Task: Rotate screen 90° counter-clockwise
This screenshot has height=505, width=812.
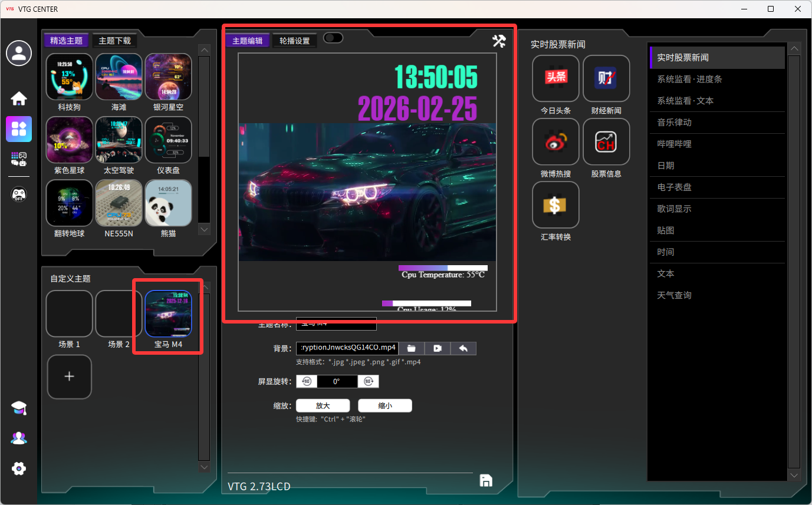Action: click(307, 381)
